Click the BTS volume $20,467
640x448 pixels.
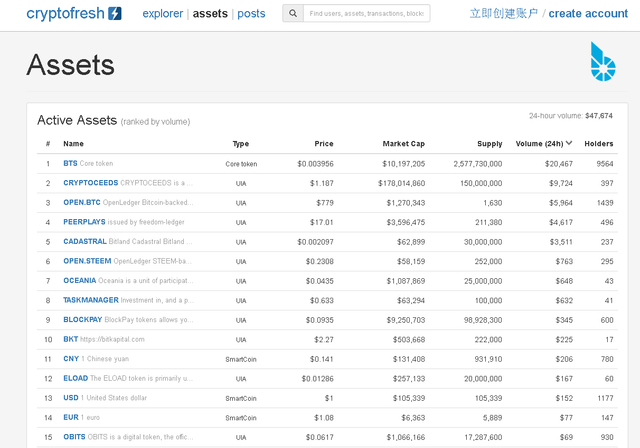(559, 164)
